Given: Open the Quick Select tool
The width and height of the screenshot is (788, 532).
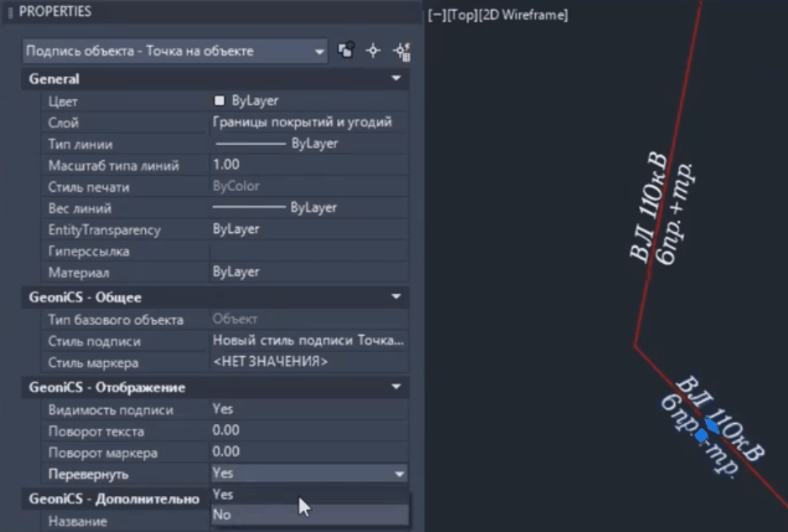Looking at the screenshot, I should tap(401, 52).
